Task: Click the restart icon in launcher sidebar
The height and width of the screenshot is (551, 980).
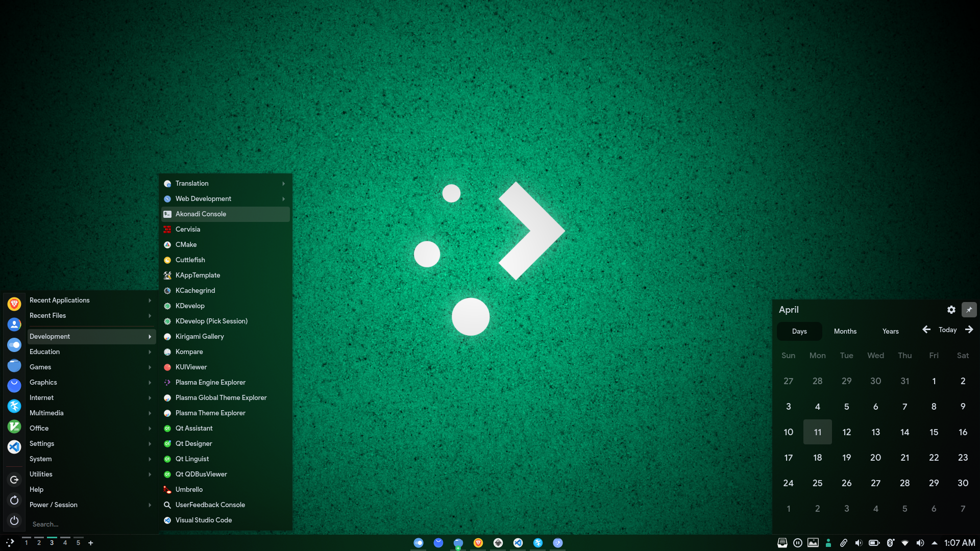Action: (14, 500)
